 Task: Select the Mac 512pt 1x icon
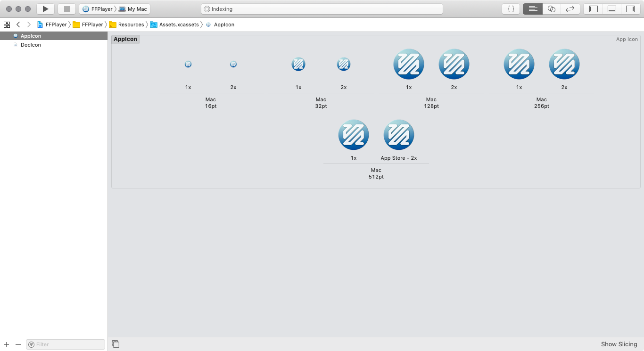[354, 135]
